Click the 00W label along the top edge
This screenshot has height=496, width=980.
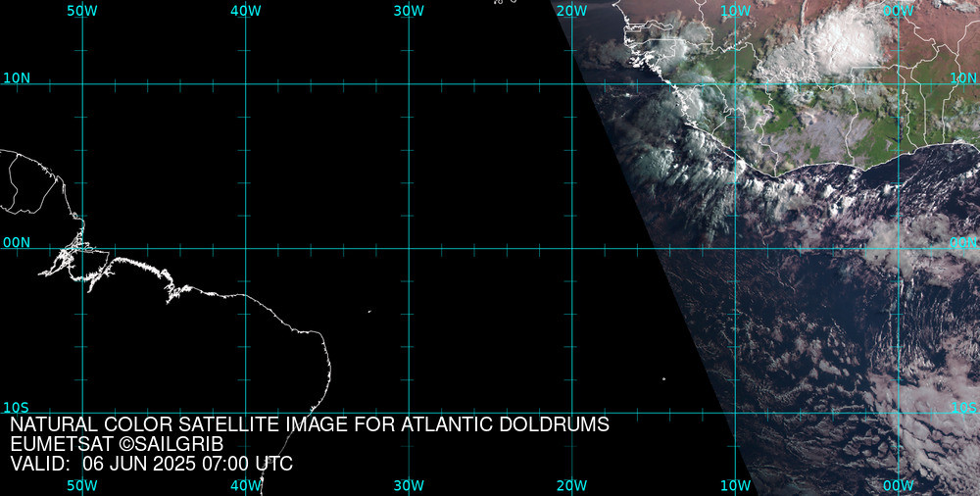(899, 11)
